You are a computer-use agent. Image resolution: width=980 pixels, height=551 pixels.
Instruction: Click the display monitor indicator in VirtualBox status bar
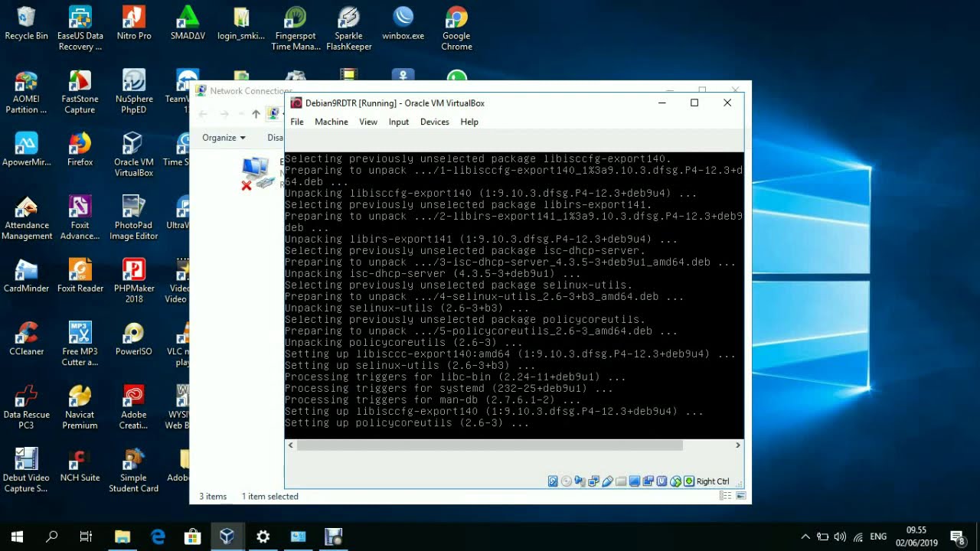click(x=635, y=481)
